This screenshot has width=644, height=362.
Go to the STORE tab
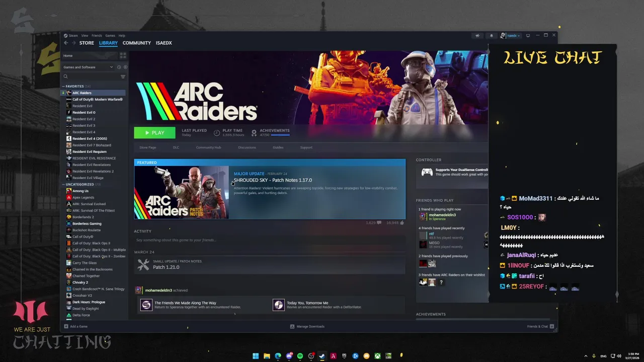pos(87,43)
